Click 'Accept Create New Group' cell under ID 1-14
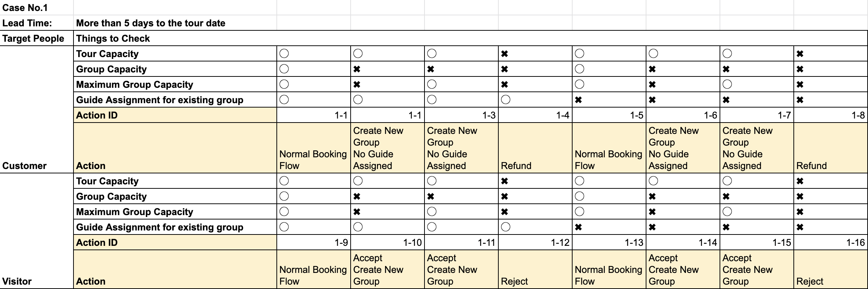Image resolution: width=868 pixels, height=289 pixels. coord(683,270)
